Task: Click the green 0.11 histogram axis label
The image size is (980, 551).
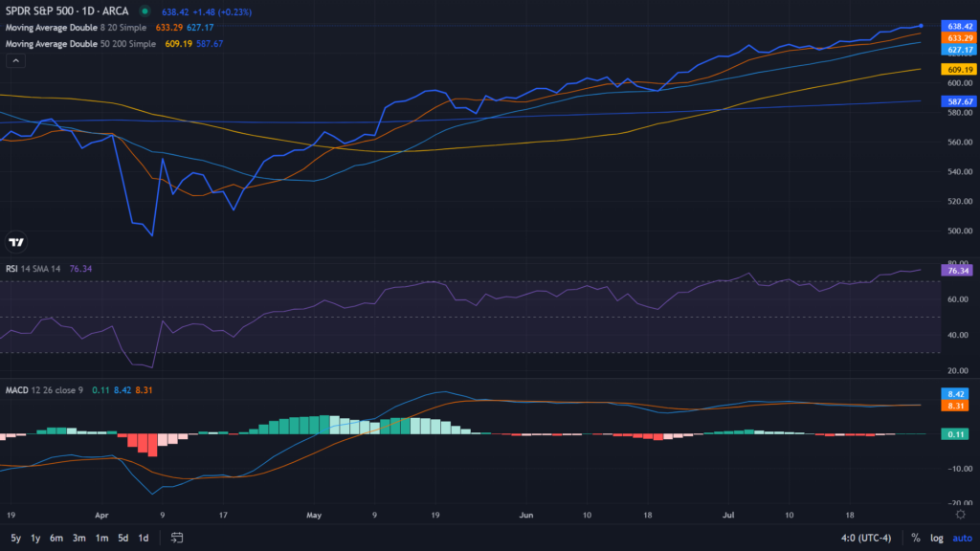Action: tap(955, 434)
